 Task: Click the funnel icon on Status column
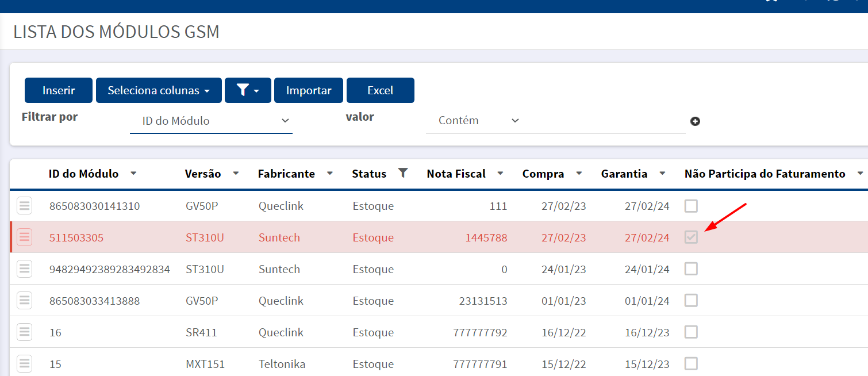click(403, 173)
